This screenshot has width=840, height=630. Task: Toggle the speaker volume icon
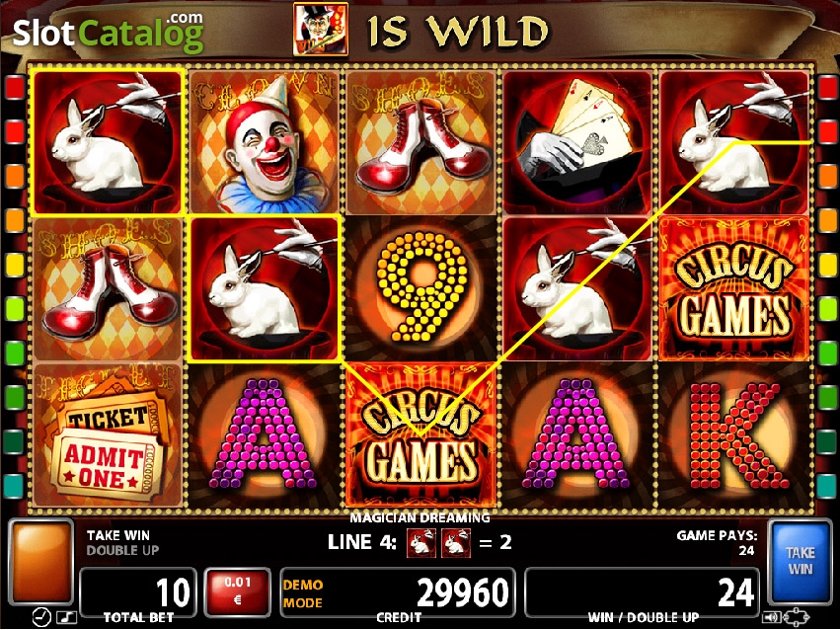(x=770, y=617)
